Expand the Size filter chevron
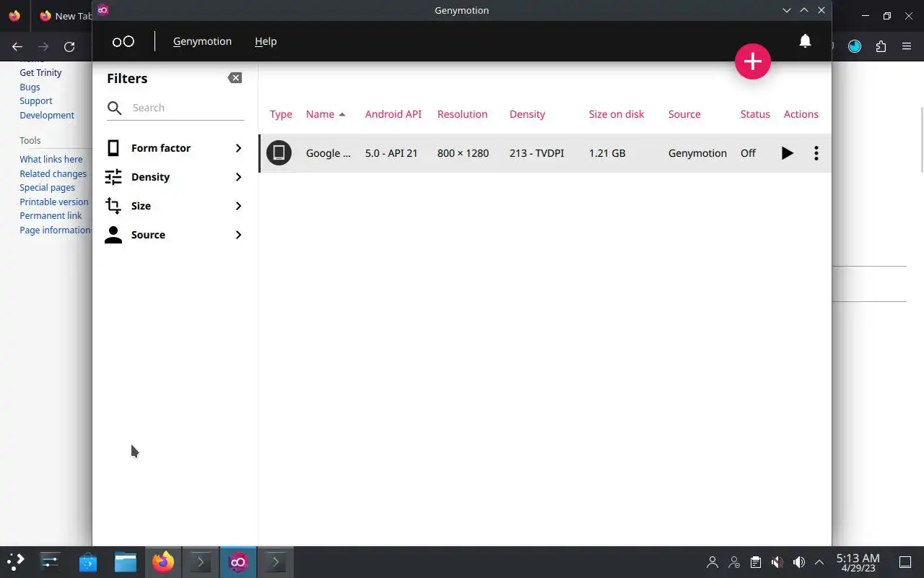This screenshot has height=578, width=924. pos(238,206)
